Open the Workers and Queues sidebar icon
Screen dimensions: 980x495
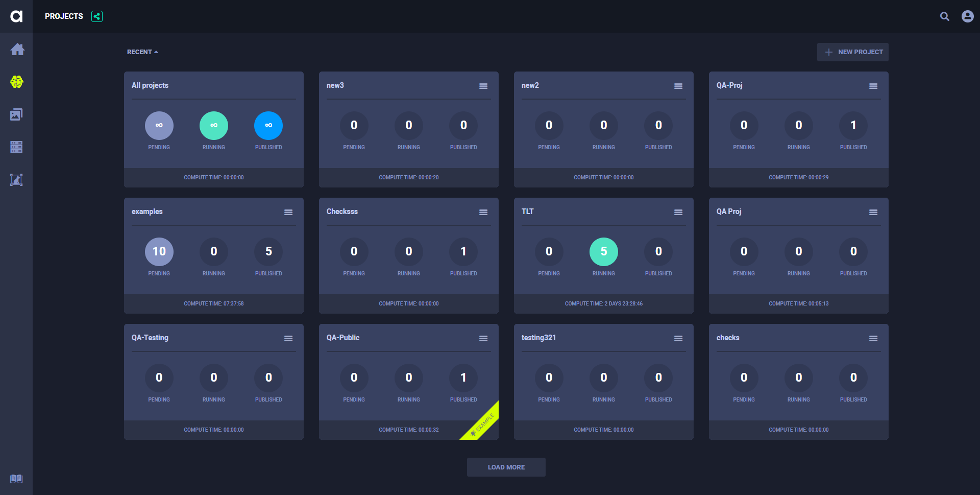point(17,147)
